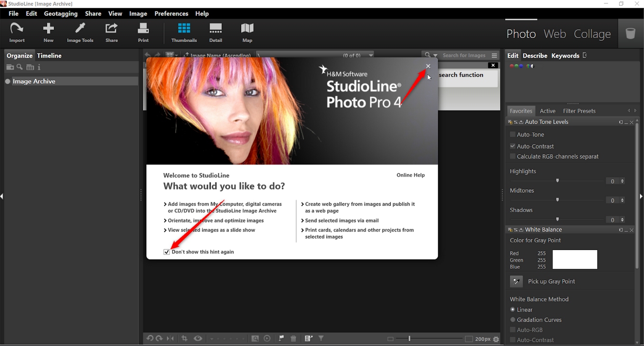Click the hamburger menu beside search field
Image resolution: width=644 pixels, height=346 pixels.
(494, 55)
